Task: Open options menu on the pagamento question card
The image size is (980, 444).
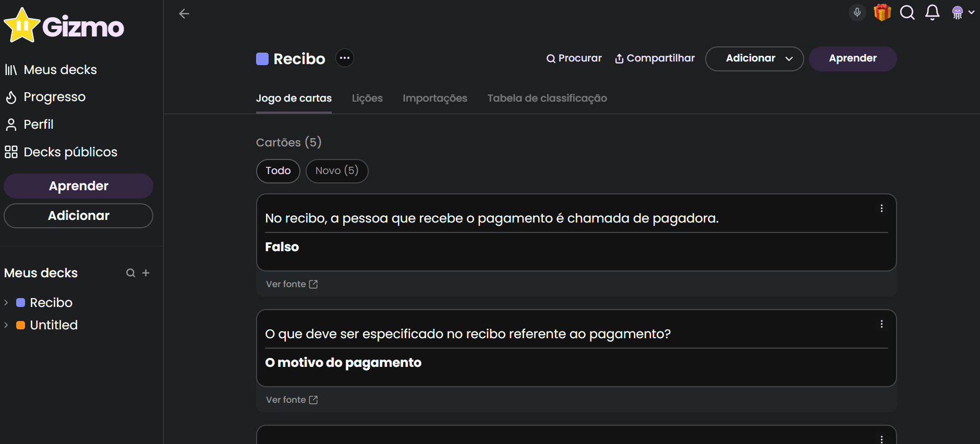Action: pyautogui.click(x=881, y=324)
